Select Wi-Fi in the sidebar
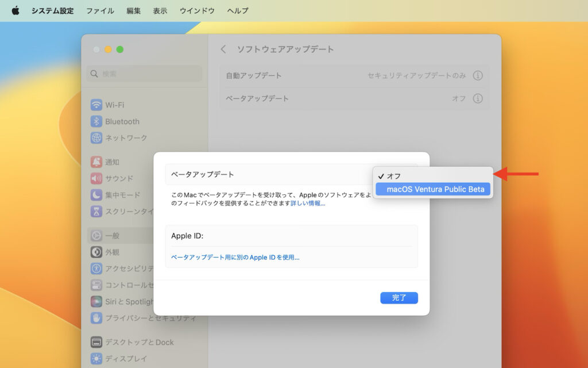 point(115,105)
